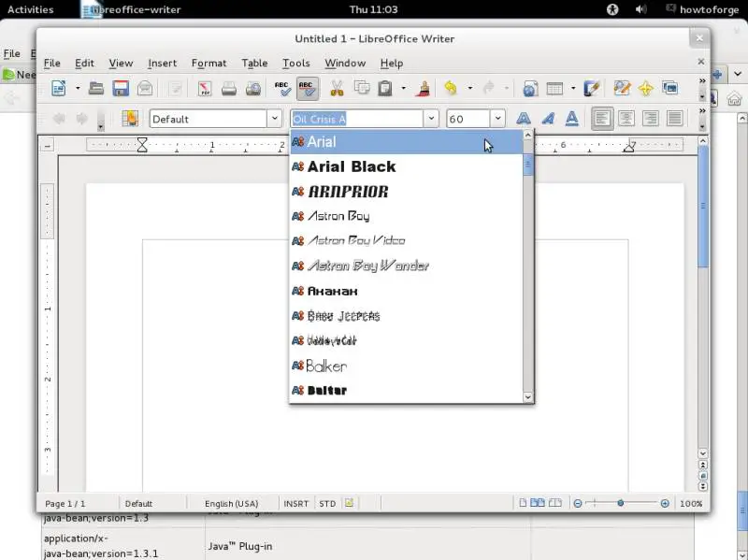
Task: Click the Document as E-mail icon
Action: [x=145, y=88]
